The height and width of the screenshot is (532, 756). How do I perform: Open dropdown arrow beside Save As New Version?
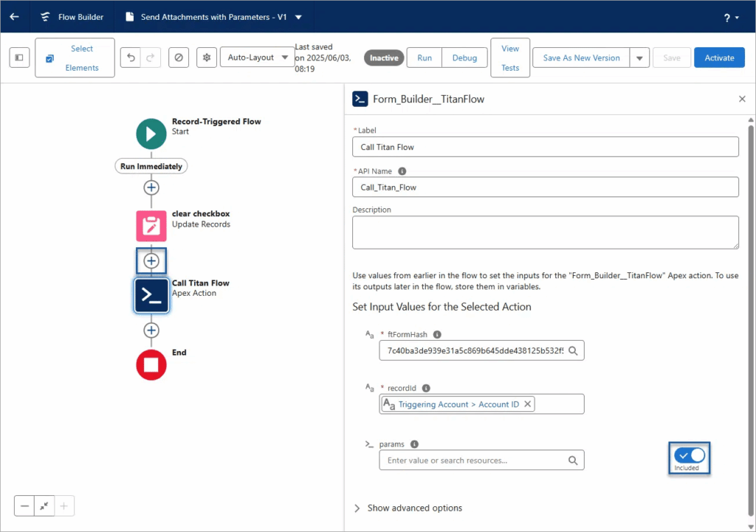coord(639,58)
